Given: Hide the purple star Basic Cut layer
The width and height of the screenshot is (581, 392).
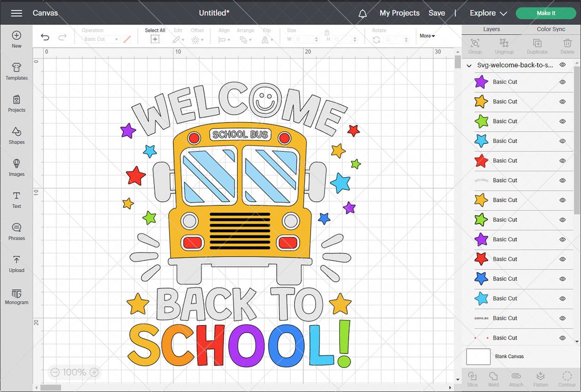Looking at the screenshot, I should click(x=563, y=81).
